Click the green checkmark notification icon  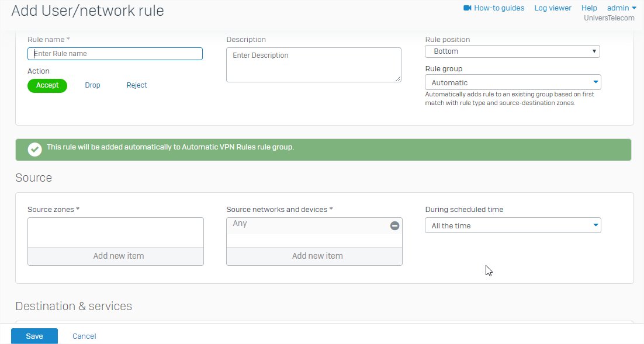point(34,150)
